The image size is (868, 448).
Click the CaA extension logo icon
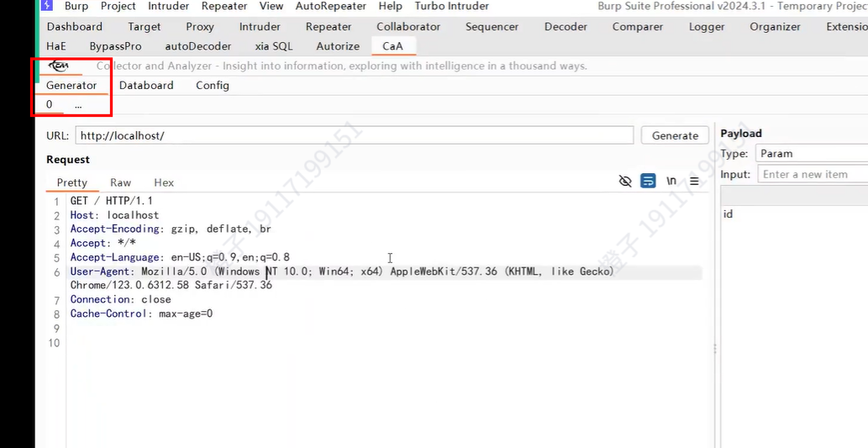(x=58, y=66)
